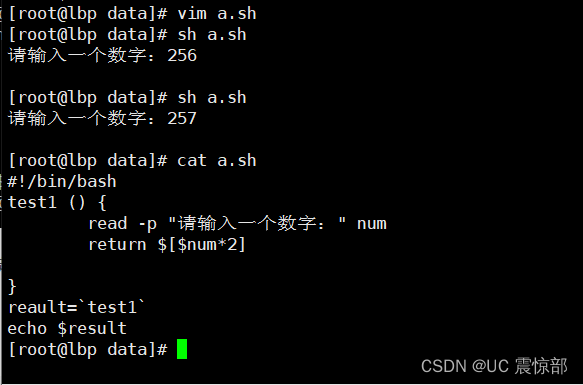The height and width of the screenshot is (385, 583).
Task: Click the 'vim a.sh' command text
Action: (217, 14)
